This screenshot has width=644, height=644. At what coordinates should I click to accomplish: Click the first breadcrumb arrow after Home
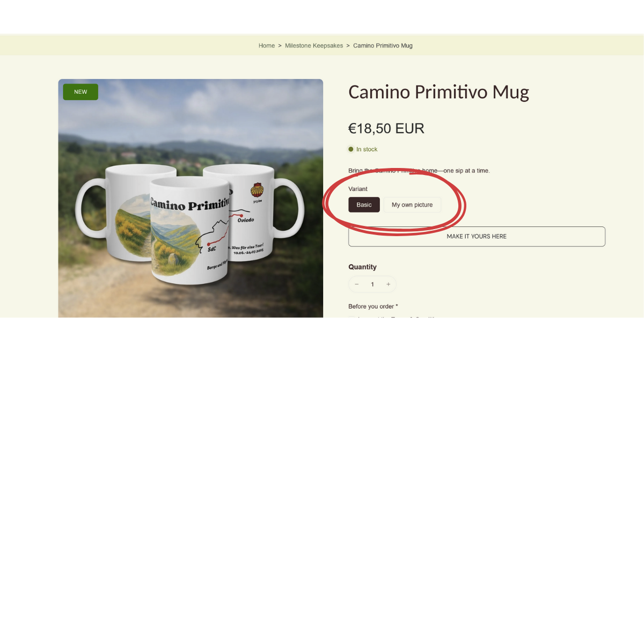click(x=280, y=46)
